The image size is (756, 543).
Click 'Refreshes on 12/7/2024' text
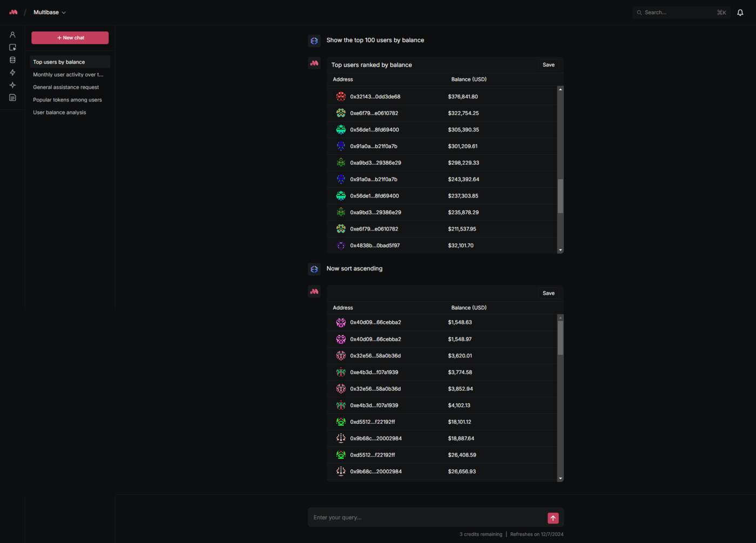pyautogui.click(x=537, y=534)
